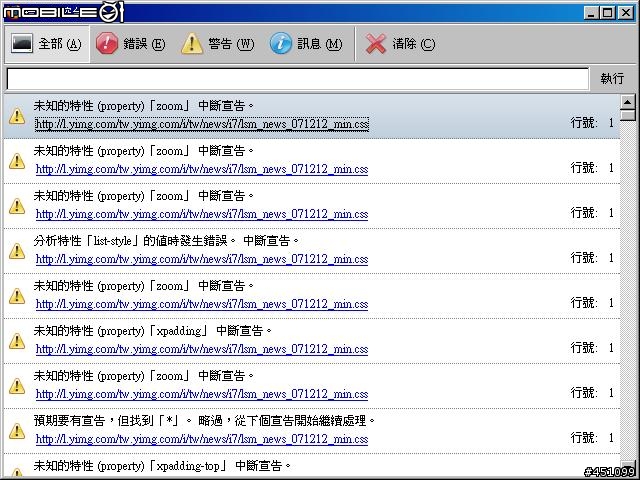Open CSS link in second zoom warning
Screen dimensions: 640x480
tap(202, 169)
